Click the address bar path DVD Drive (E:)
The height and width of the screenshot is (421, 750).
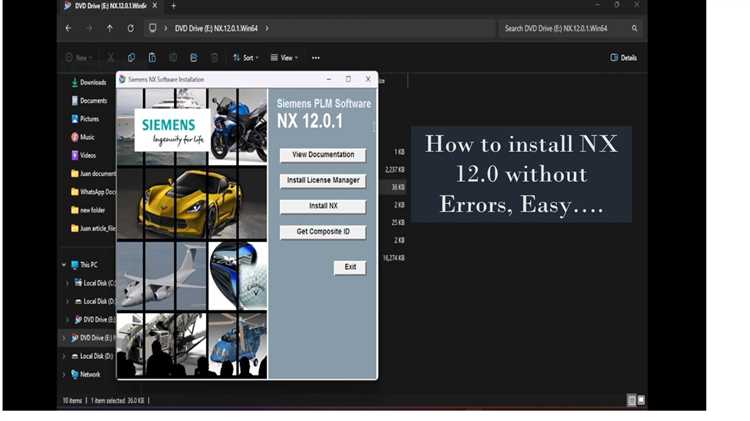[x=216, y=29]
